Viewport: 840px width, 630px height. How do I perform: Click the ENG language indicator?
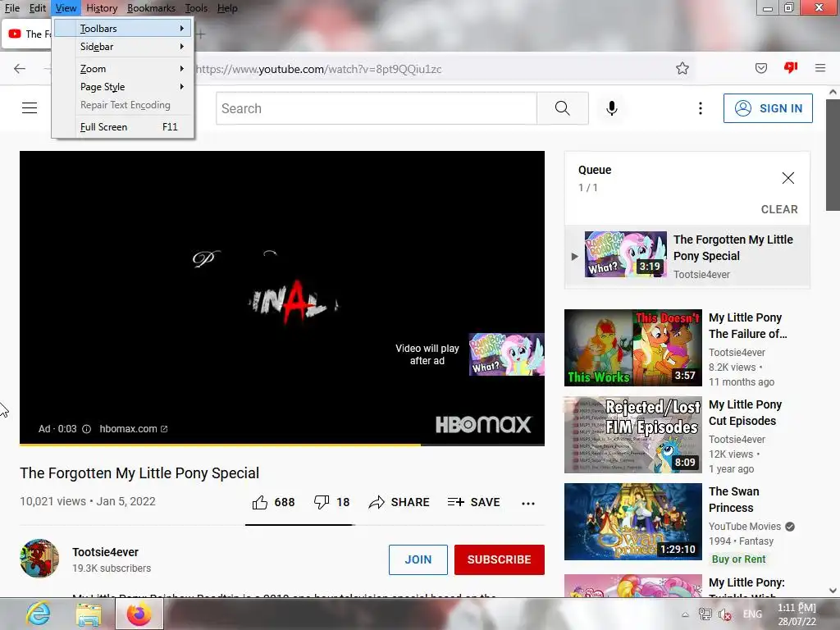tap(752, 614)
